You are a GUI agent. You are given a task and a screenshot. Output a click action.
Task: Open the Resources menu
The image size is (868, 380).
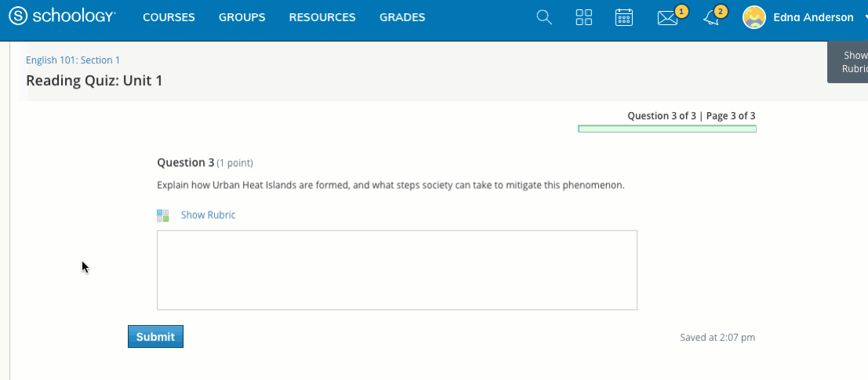tap(321, 17)
